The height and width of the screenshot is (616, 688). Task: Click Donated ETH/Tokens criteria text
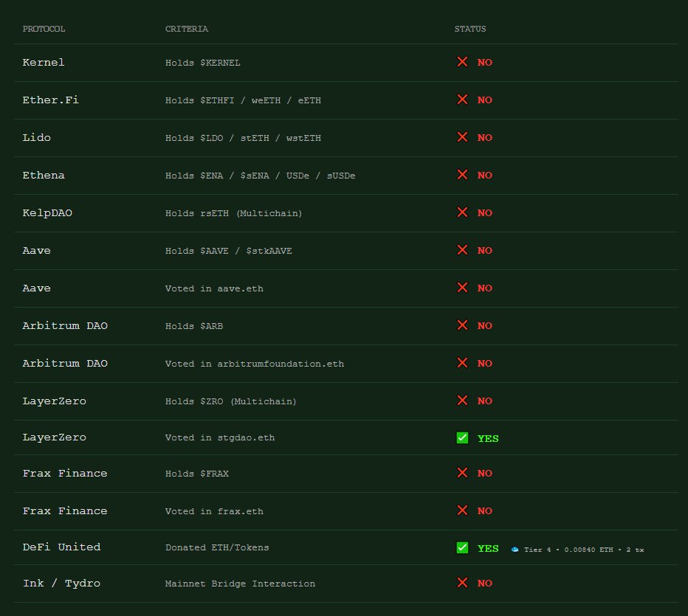tap(217, 547)
